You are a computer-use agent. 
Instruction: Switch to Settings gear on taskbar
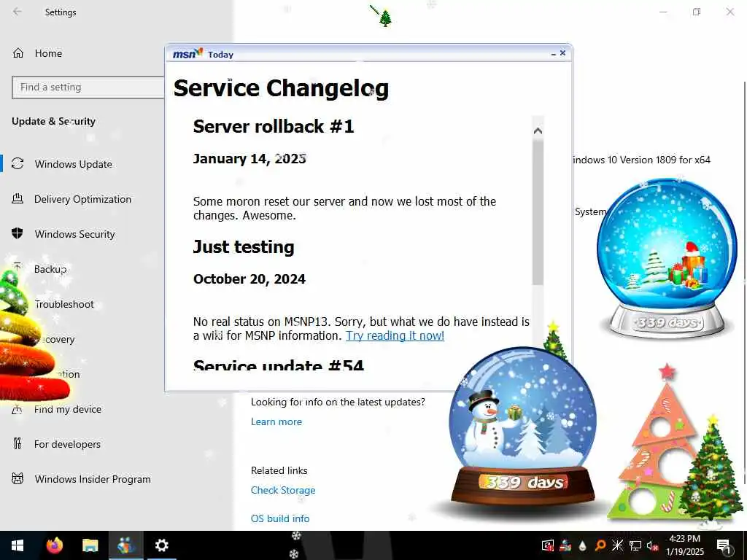tap(161, 545)
